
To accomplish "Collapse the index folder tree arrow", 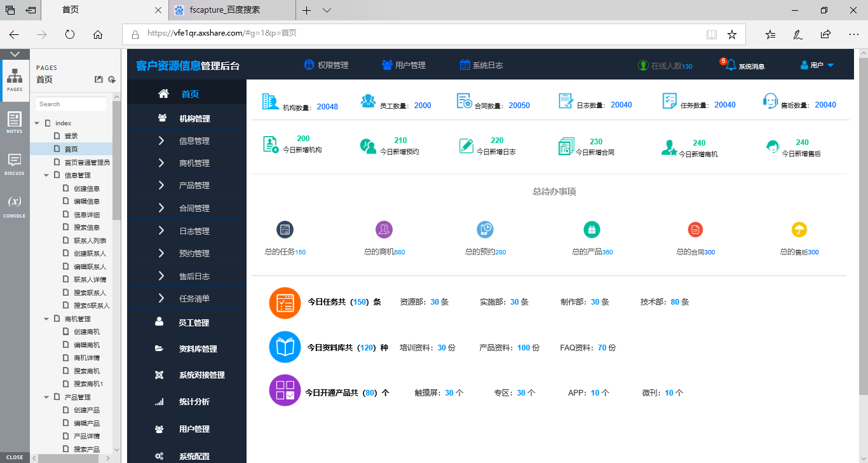I will (37, 123).
